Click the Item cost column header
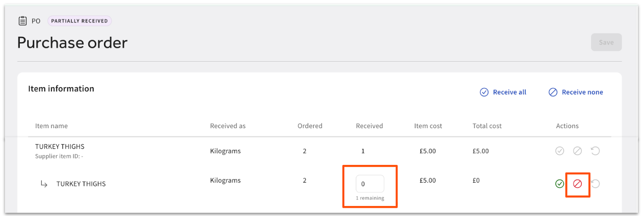The width and height of the screenshot is (644, 216). point(428,126)
